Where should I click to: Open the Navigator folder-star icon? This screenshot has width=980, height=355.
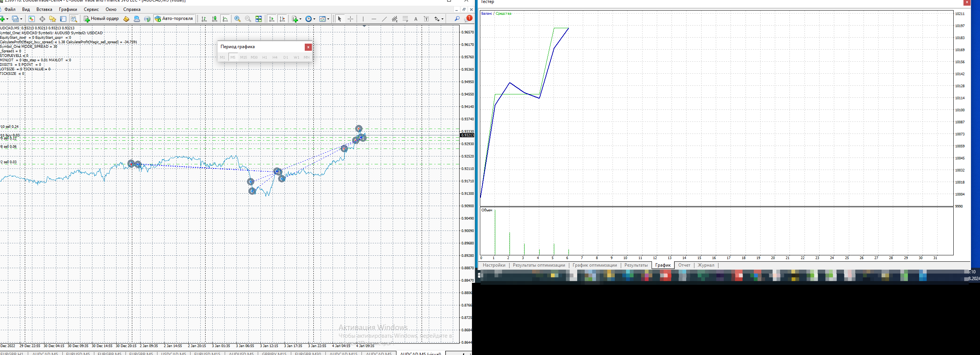53,19
